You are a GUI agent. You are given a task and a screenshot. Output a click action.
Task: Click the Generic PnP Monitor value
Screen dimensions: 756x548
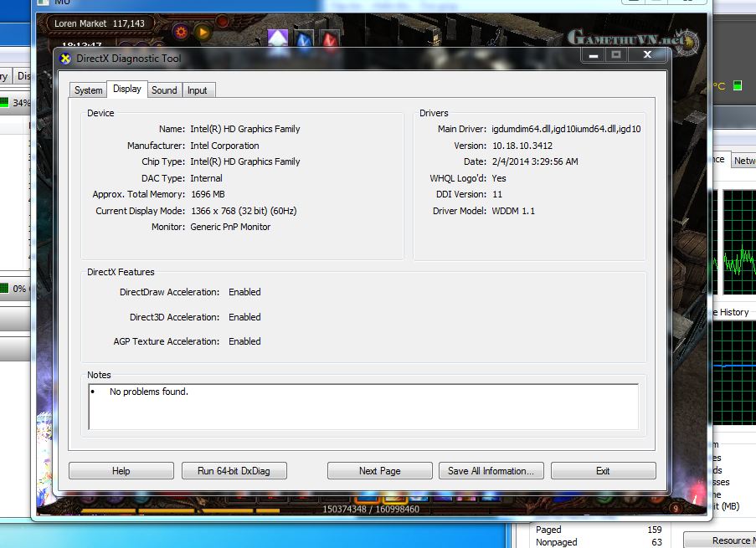(230, 227)
